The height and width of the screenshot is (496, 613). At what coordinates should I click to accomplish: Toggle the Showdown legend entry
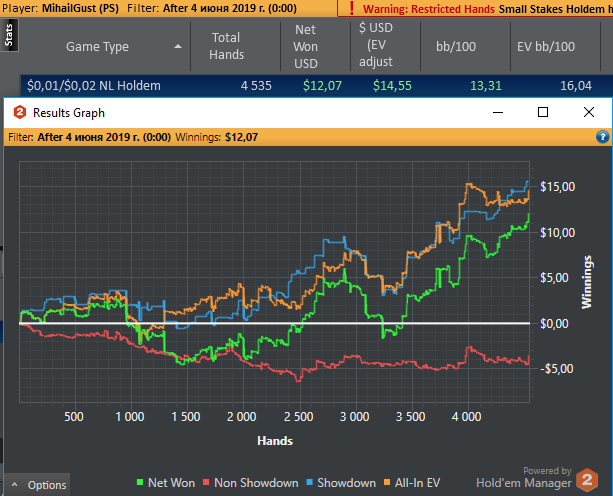344,483
